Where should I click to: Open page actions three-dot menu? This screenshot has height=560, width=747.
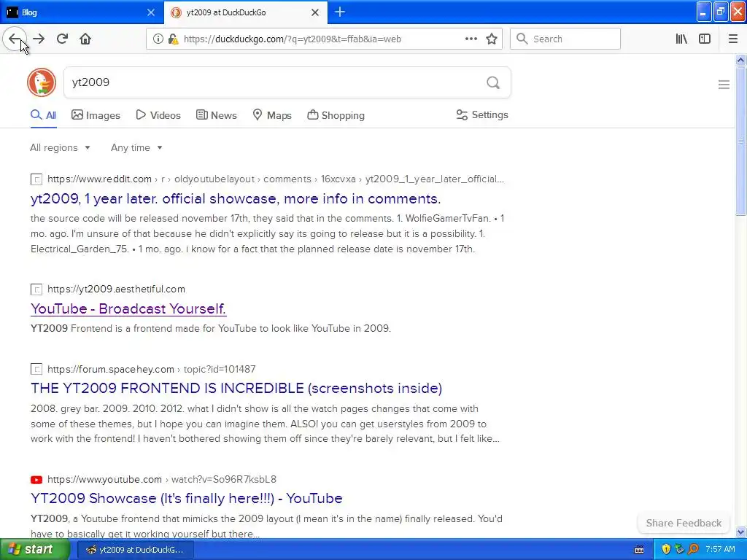point(471,39)
